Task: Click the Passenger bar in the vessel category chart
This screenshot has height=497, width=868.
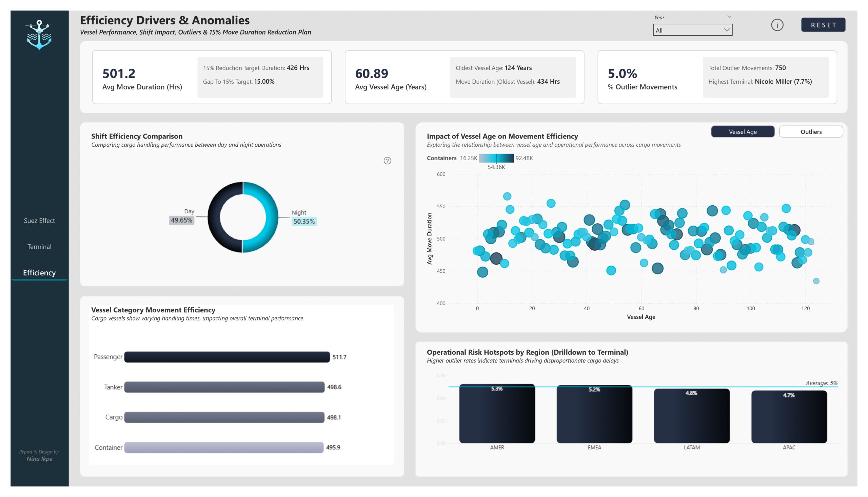Action: point(227,357)
